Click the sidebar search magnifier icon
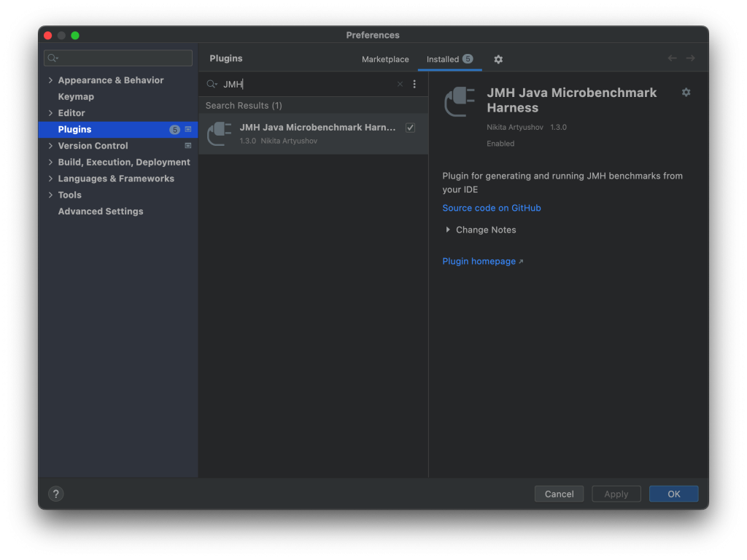 pyautogui.click(x=53, y=58)
